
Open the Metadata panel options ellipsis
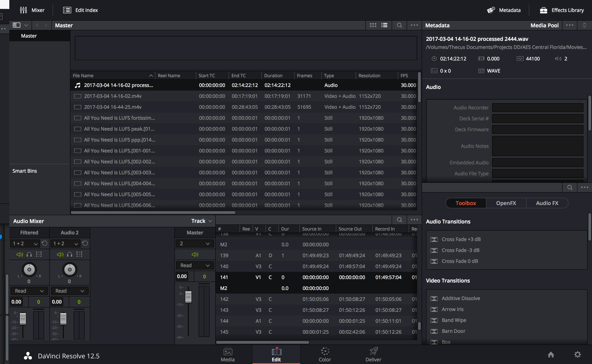click(x=570, y=25)
